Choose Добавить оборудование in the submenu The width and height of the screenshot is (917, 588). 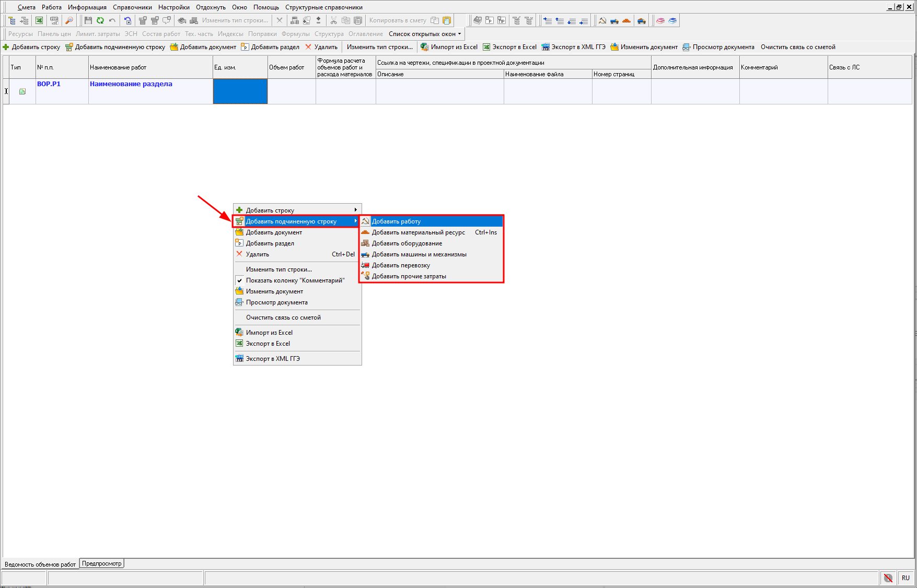[x=407, y=243]
